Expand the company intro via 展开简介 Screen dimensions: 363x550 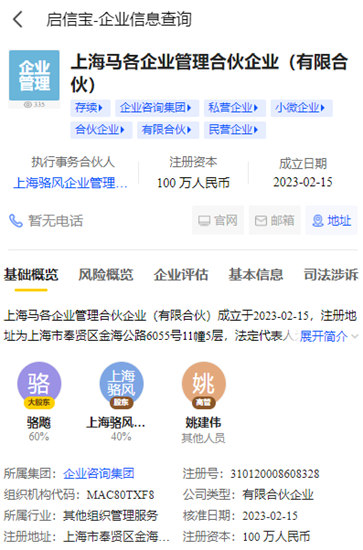(x=329, y=336)
